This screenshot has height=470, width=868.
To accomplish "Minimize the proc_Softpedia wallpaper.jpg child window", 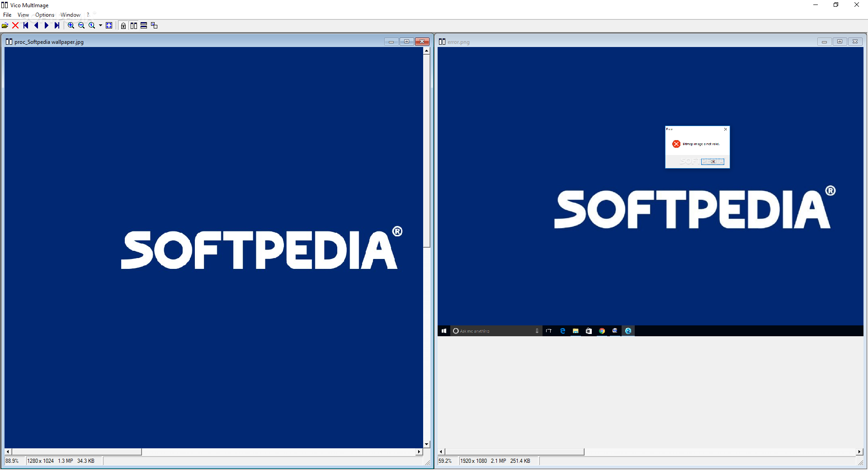I will 391,42.
